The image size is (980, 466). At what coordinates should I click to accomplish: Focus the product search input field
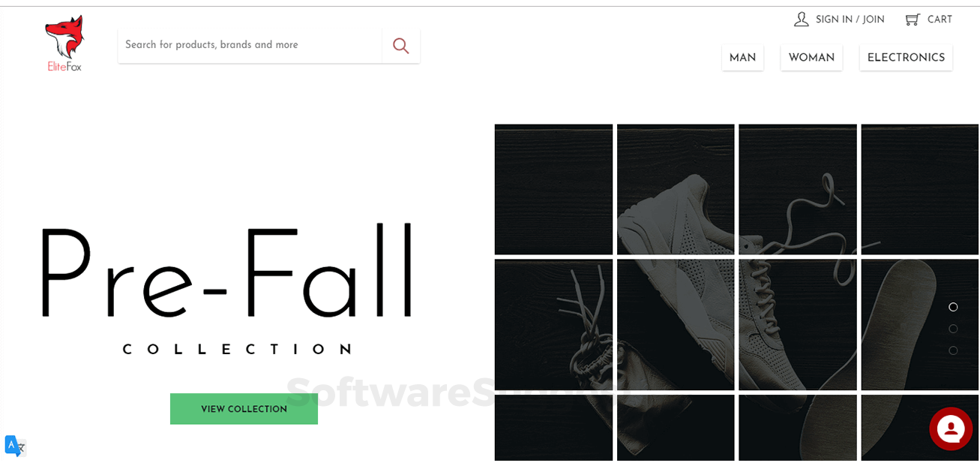tap(250, 46)
